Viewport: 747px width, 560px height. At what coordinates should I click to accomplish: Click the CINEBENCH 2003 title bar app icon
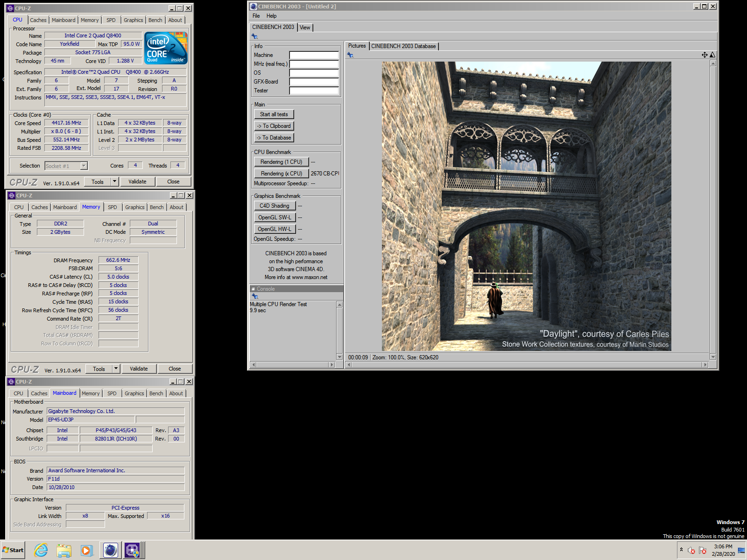pyautogui.click(x=254, y=7)
